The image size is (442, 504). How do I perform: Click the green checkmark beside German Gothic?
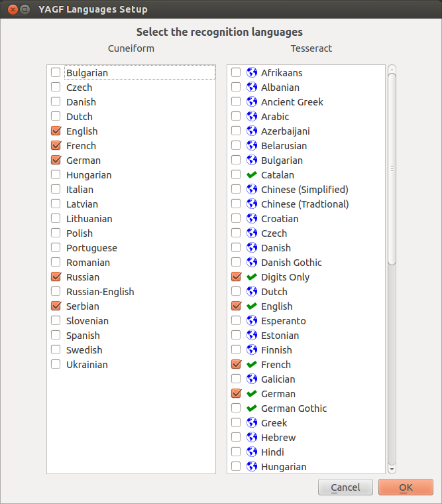pos(252,409)
